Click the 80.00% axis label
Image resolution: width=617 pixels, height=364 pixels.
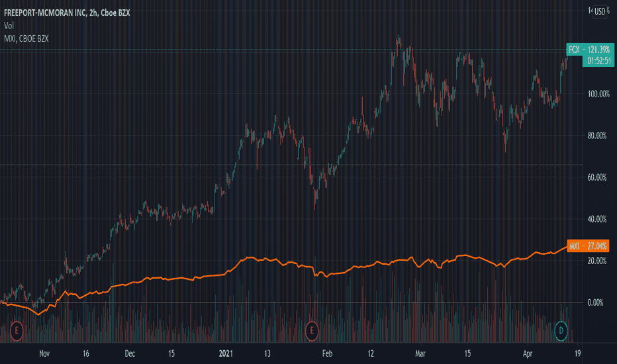coord(597,136)
